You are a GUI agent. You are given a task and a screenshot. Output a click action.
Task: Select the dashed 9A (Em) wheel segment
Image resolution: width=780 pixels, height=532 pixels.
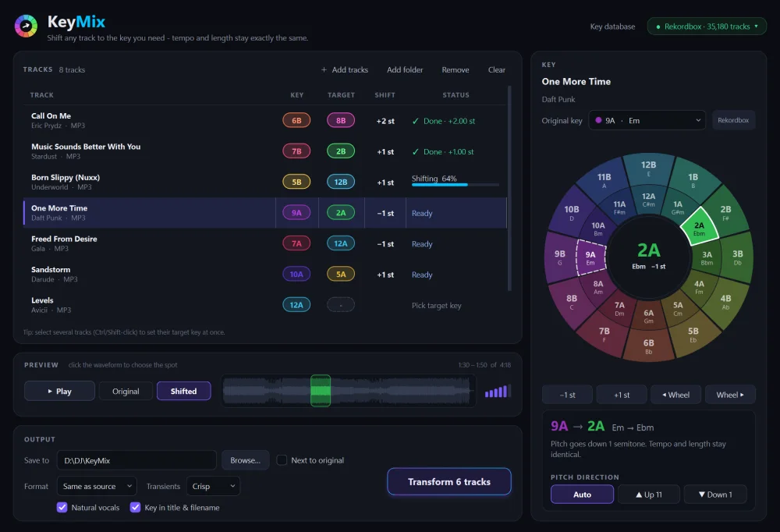click(590, 257)
